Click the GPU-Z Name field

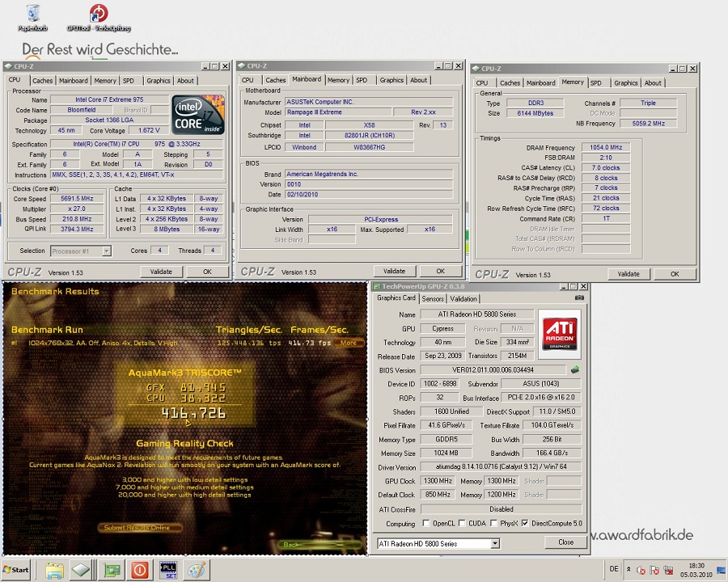pyautogui.click(x=477, y=314)
